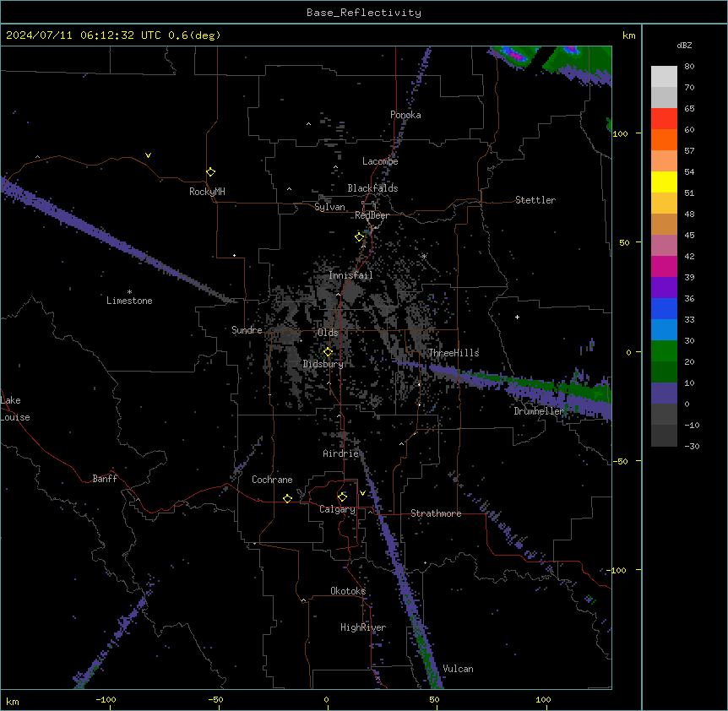Image resolution: width=728 pixels, height=711 pixels.
Task: Click the Vulcan label
Action: (x=459, y=669)
